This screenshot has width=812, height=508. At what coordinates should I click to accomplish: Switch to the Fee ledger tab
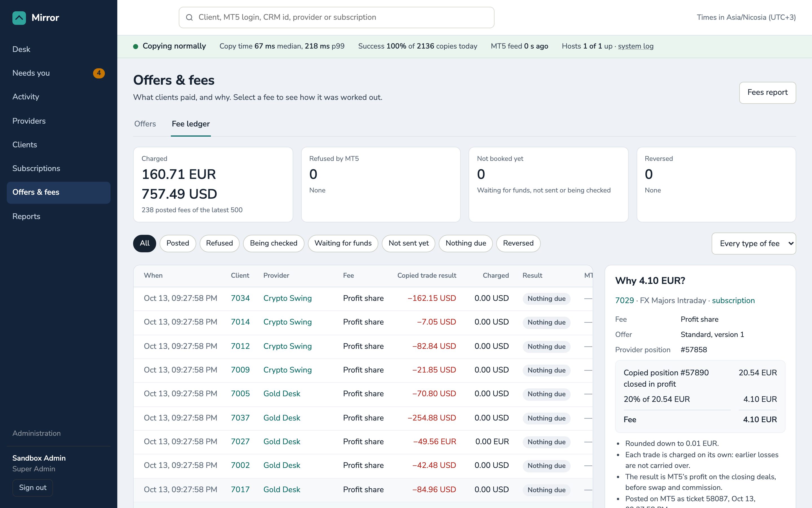coord(191,124)
